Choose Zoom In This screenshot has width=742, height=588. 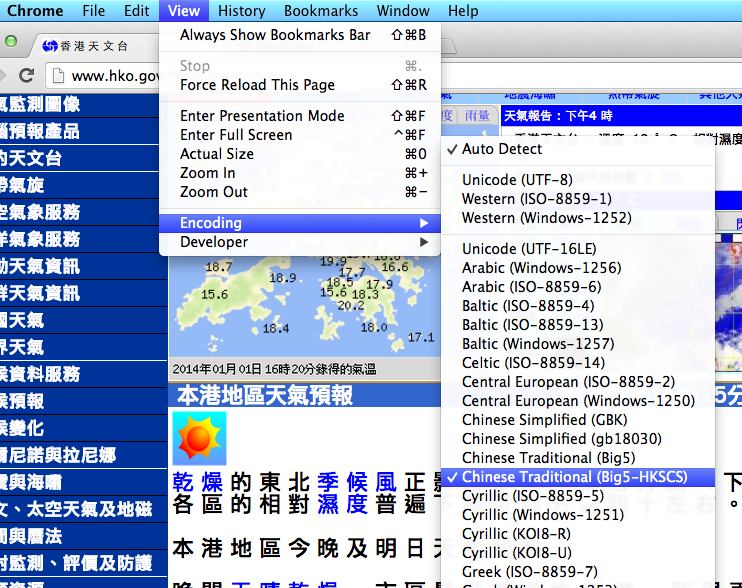(300, 173)
